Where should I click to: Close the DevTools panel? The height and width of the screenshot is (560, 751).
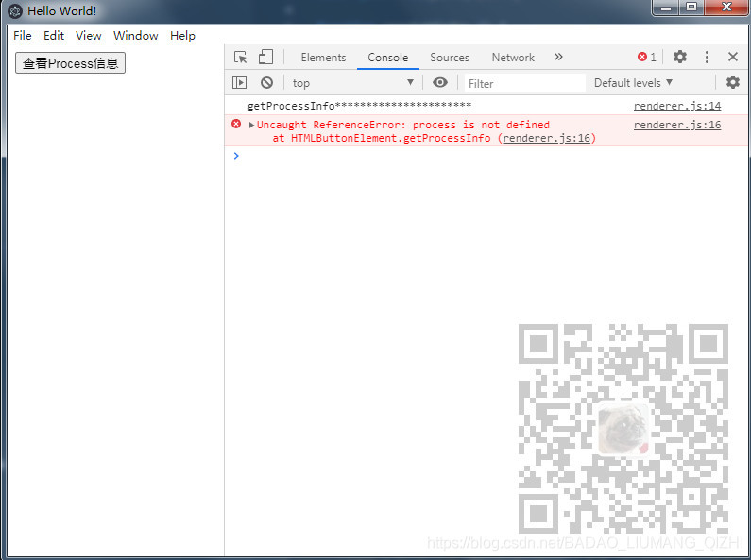(733, 57)
